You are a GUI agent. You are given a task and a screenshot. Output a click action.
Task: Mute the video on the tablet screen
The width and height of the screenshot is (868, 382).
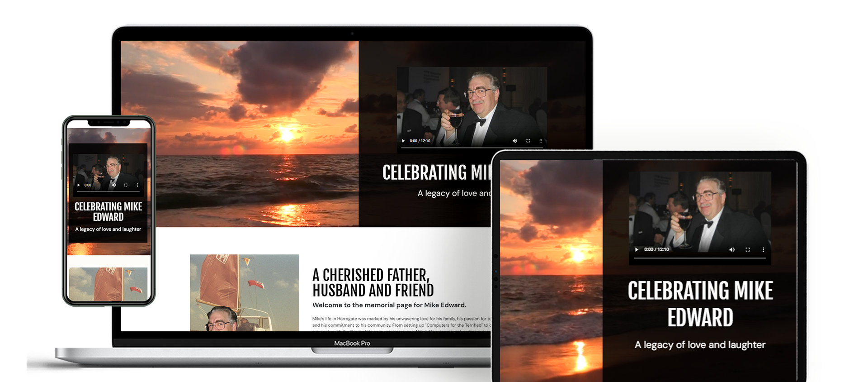coord(732,249)
